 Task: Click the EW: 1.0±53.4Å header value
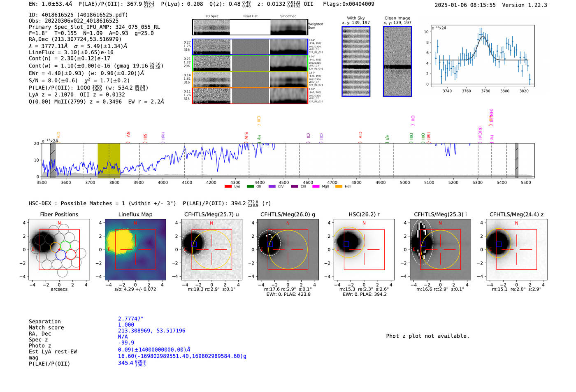50,4
